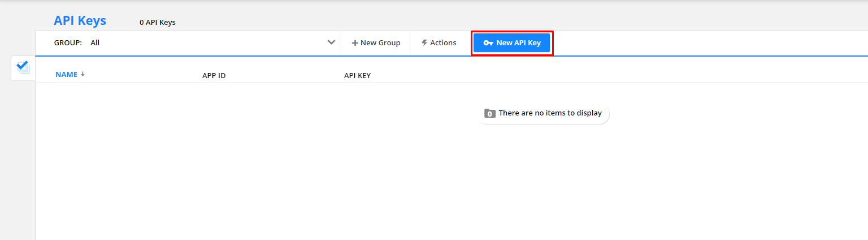Image resolution: width=868 pixels, height=240 pixels.
Task: Click the GROUP: label
Action: pyautogui.click(x=68, y=43)
